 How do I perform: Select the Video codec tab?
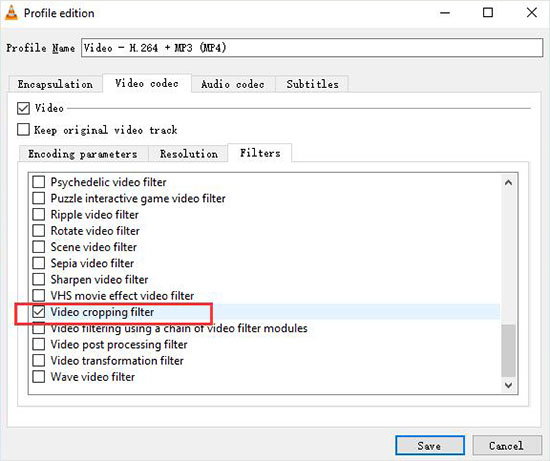point(147,83)
